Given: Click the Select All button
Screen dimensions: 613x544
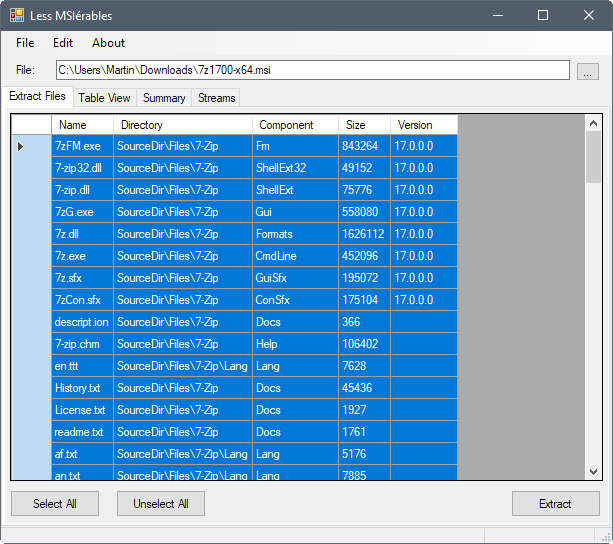Looking at the screenshot, I should [55, 504].
